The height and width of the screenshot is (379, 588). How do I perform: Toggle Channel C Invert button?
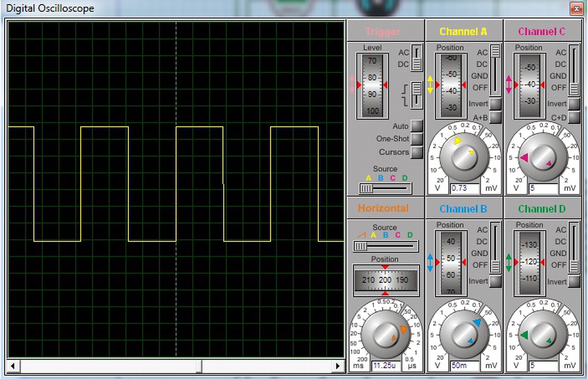[574, 104]
